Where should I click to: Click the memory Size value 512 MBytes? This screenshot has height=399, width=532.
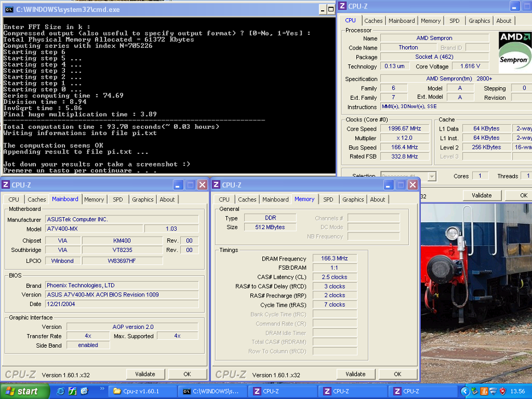click(270, 227)
